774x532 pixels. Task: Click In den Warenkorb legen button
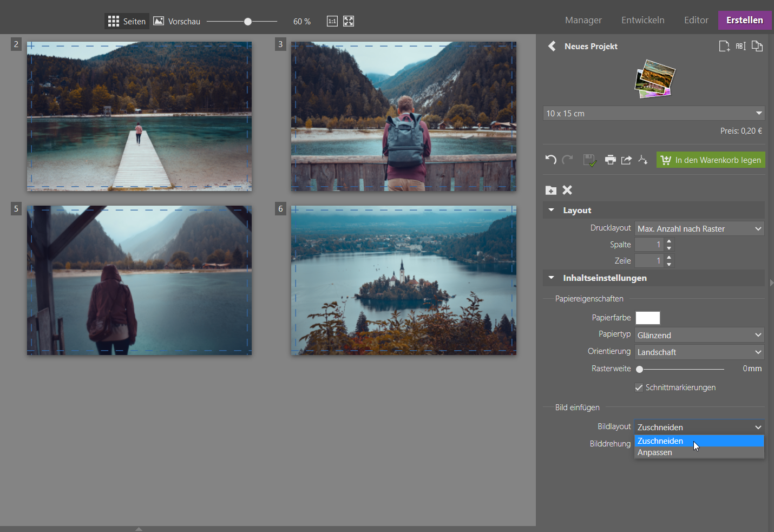[x=711, y=160]
